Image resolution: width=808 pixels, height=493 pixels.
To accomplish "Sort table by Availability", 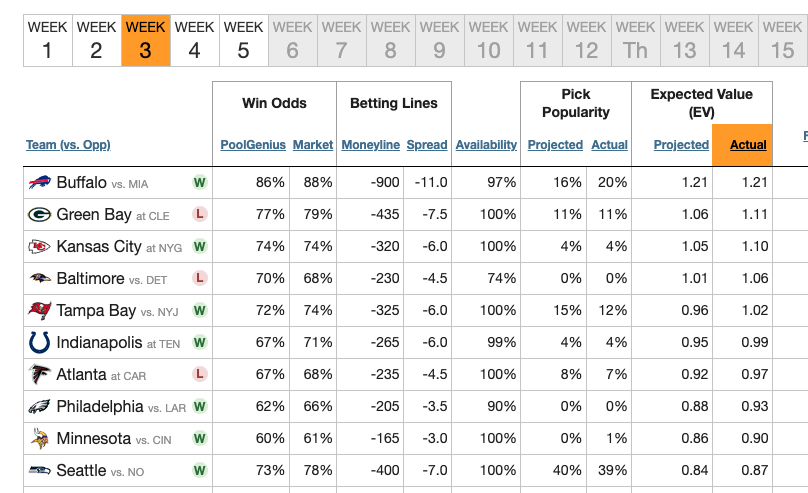I will click(x=486, y=145).
